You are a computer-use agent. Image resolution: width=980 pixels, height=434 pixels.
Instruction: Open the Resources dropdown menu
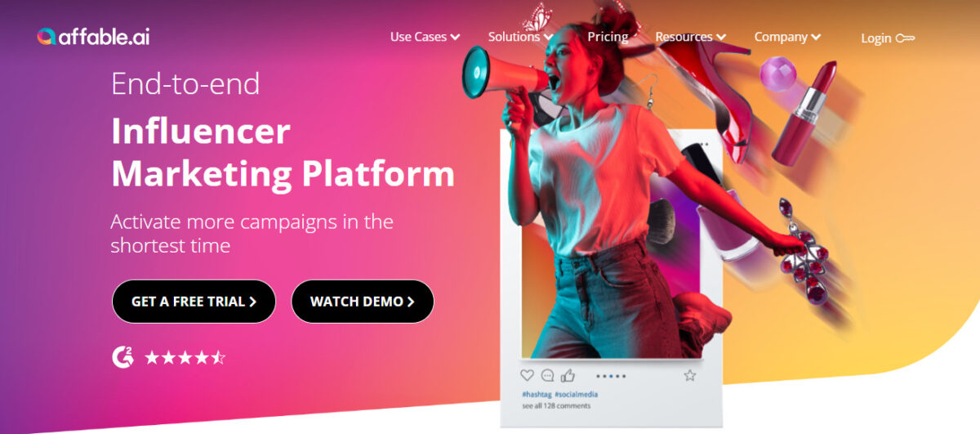pyautogui.click(x=690, y=37)
